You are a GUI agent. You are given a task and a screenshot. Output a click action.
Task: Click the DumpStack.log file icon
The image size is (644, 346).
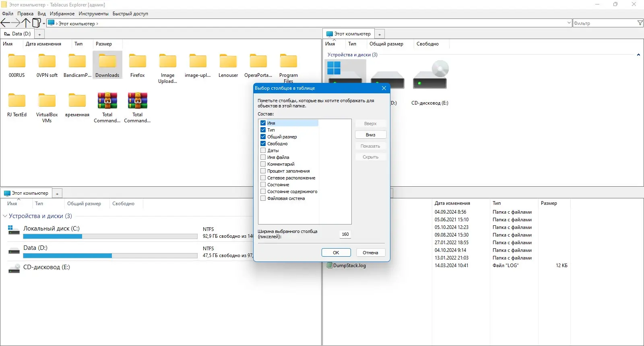(329, 265)
